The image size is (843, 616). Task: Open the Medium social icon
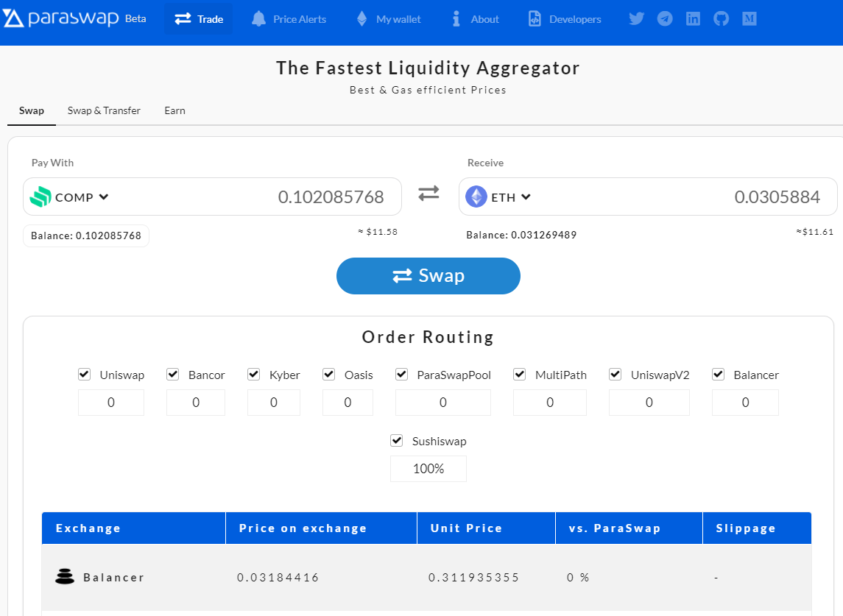pos(749,19)
